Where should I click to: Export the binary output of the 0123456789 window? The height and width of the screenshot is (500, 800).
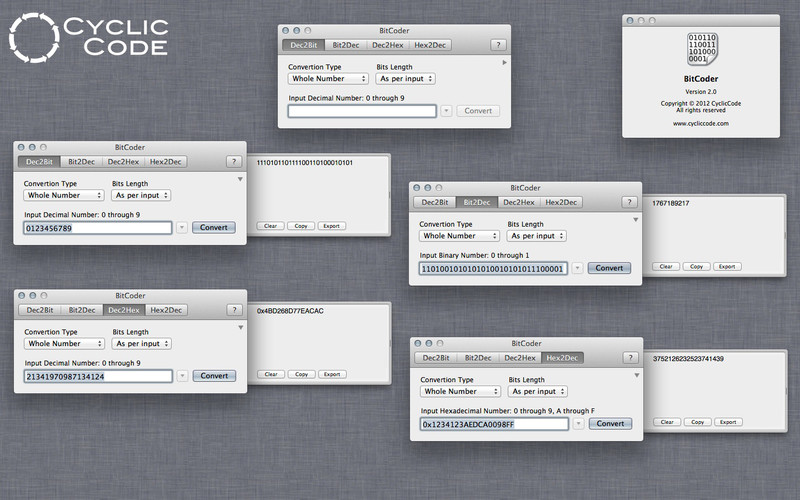tap(332, 226)
